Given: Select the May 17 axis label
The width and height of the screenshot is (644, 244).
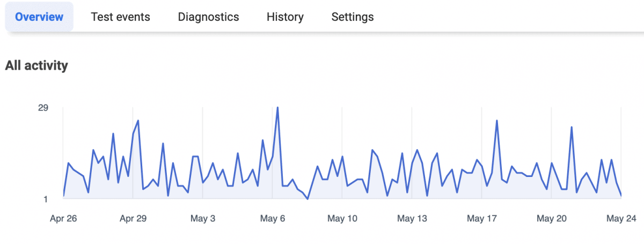Looking at the screenshot, I should tap(482, 218).
